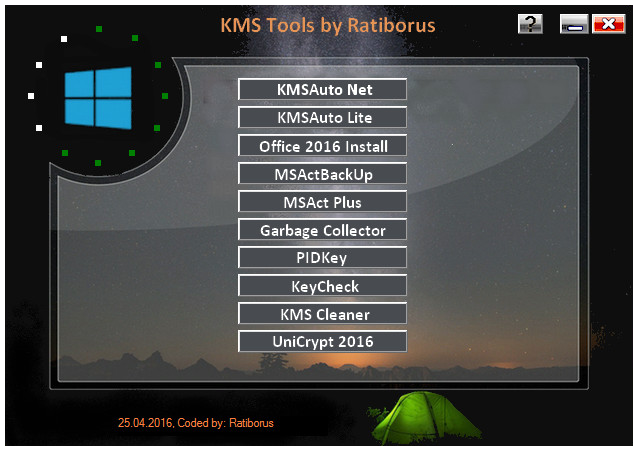Click the 'Coded by: Ratiborus' text
Screen dimensions: 639x455
click(225, 423)
